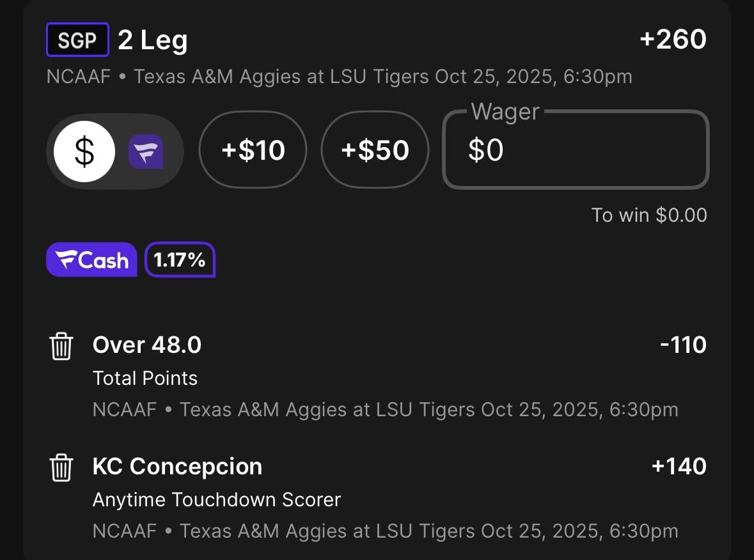Tap the +140 odds value
Image resolution: width=754 pixels, height=560 pixels.
point(679,467)
